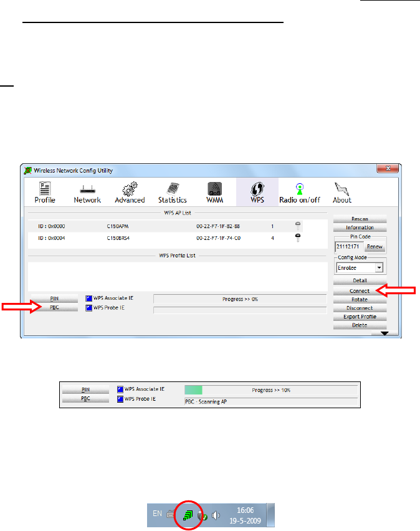Viewport: 420px width, 531px height.
Task: Click the EN language indicator in taskbar
Action: coord(157,514)
